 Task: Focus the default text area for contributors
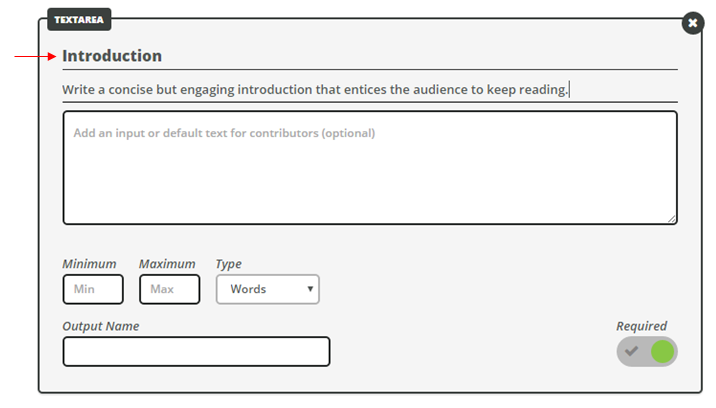(x=370, y=168)
